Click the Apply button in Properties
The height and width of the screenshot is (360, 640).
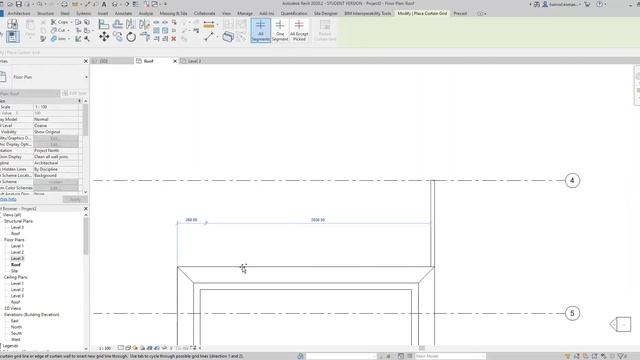click(75, 199)
